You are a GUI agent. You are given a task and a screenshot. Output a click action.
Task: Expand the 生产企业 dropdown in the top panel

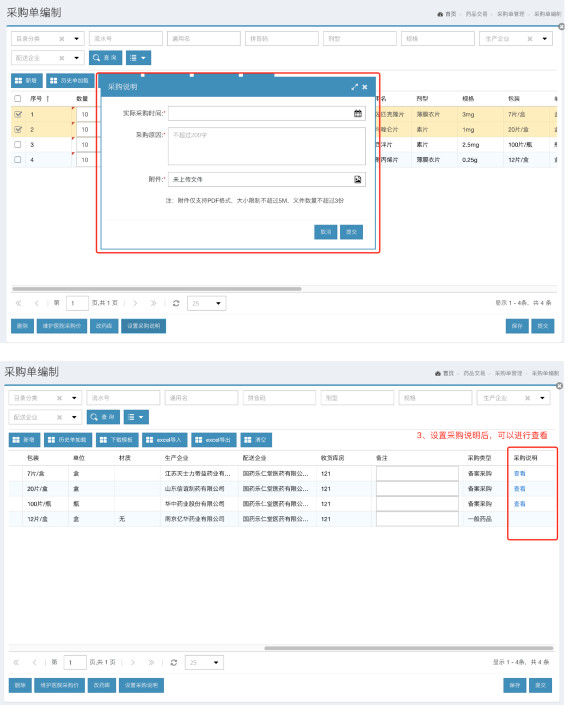click(544, 39)
